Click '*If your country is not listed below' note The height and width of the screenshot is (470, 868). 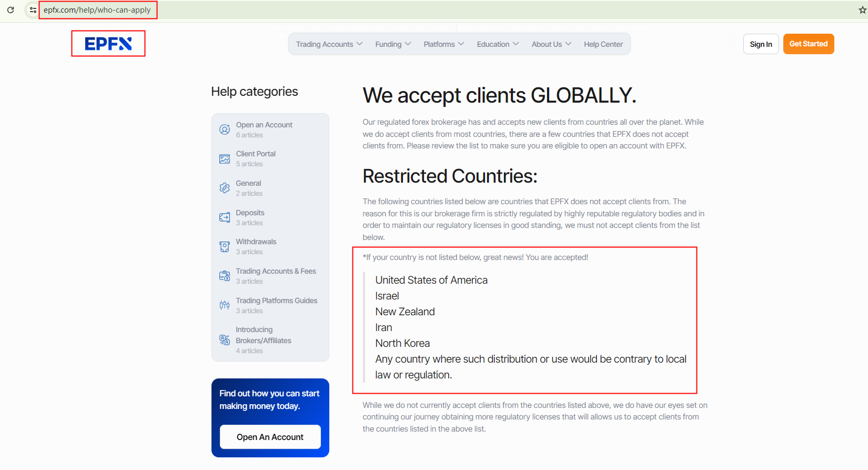[476, 257]
